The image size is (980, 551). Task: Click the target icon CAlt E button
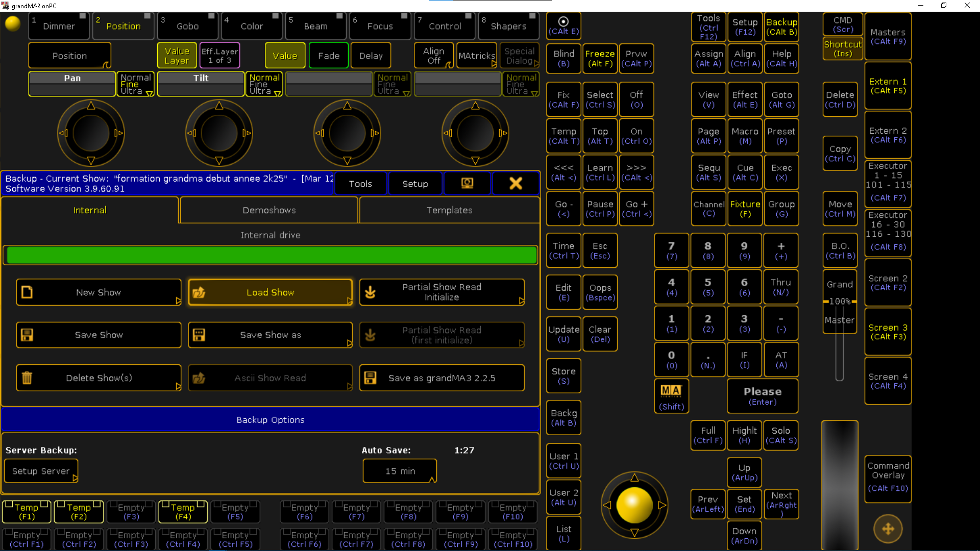click(563, 26)
